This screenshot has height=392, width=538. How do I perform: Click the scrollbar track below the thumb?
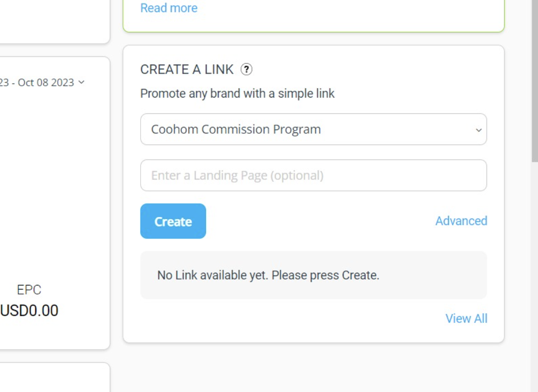click(534, 271)
